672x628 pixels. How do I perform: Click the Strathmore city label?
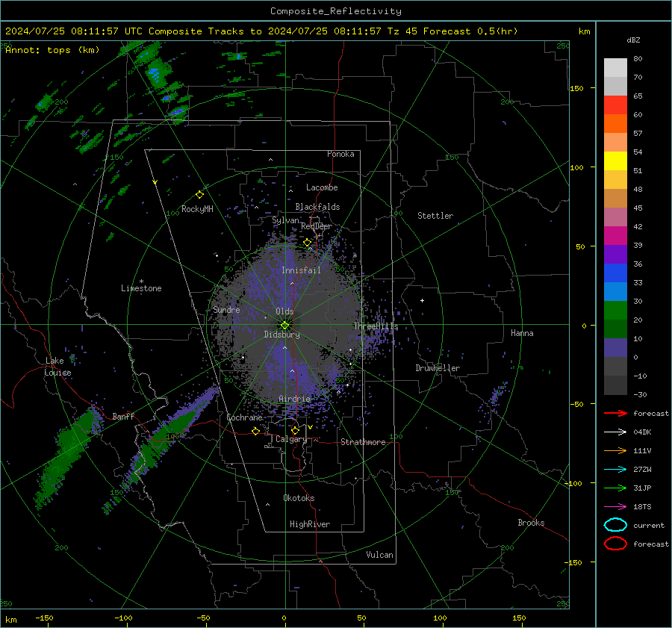pos(363,442)
